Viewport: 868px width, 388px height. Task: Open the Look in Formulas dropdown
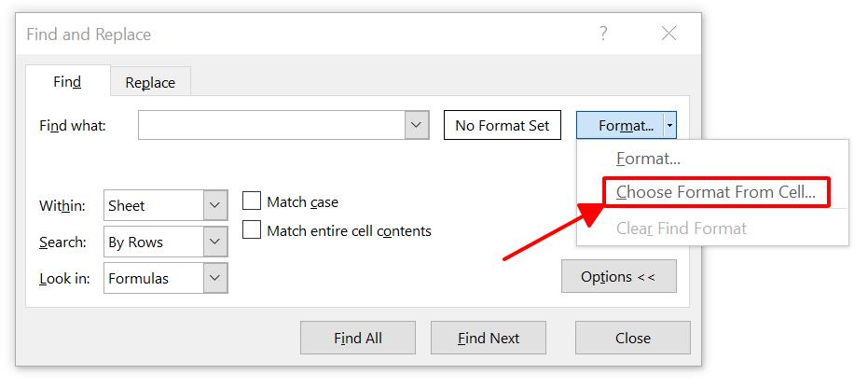click(215, 278)
